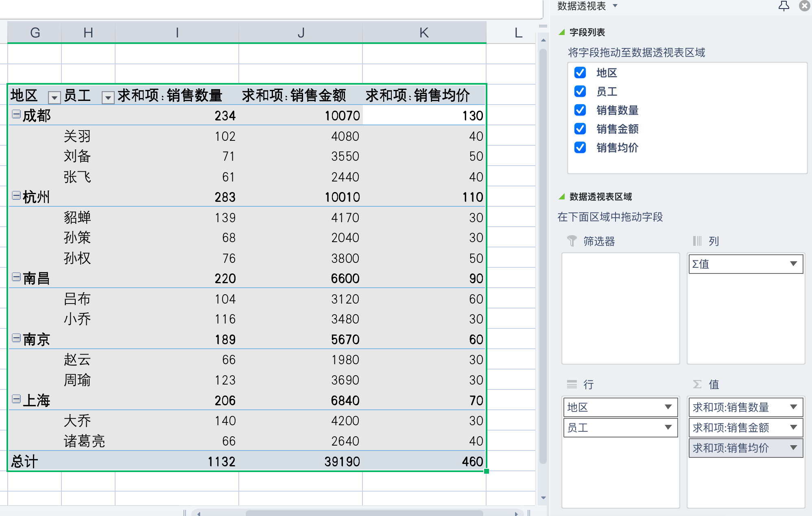Click the pin icon in pivot table panel
The image size is (812, 516).
point(784,6)
